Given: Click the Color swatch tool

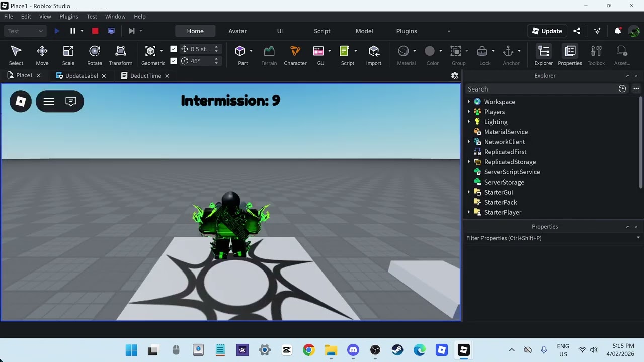Looking at the screenshot, I should (x=430, y=51).
